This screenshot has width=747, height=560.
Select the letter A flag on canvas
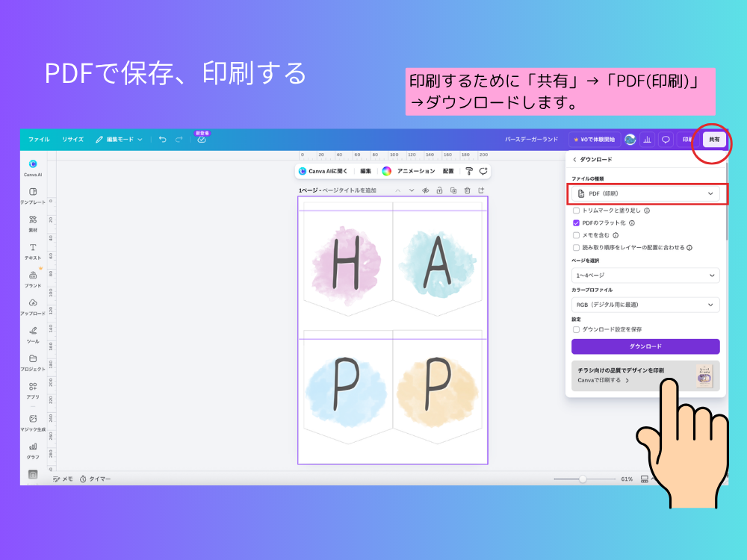[x=437, y=258]
